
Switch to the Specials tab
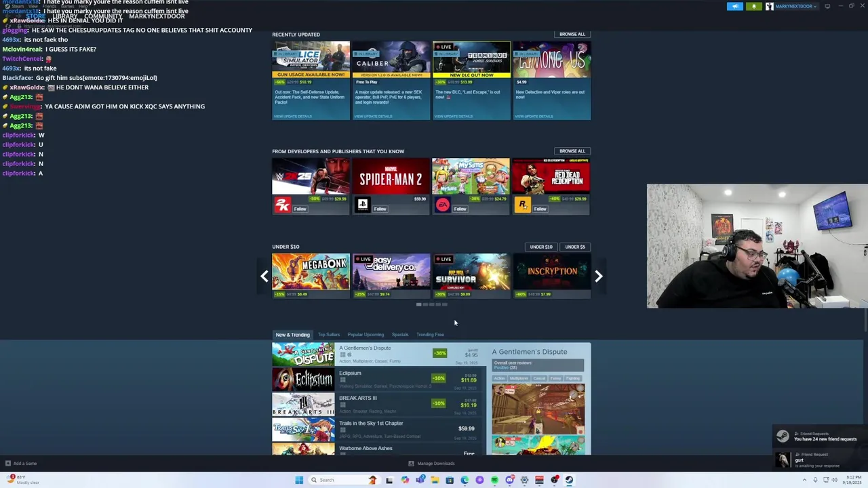coord(400,335)
